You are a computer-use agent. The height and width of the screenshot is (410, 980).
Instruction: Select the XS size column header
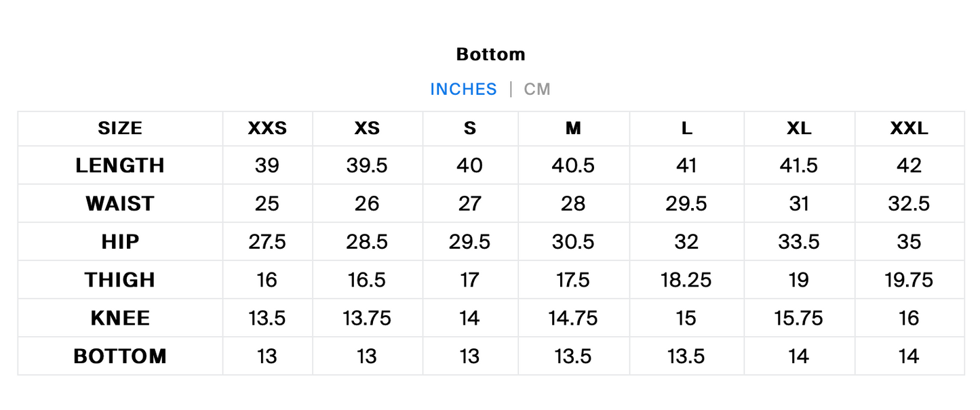[x=367, y=129]
